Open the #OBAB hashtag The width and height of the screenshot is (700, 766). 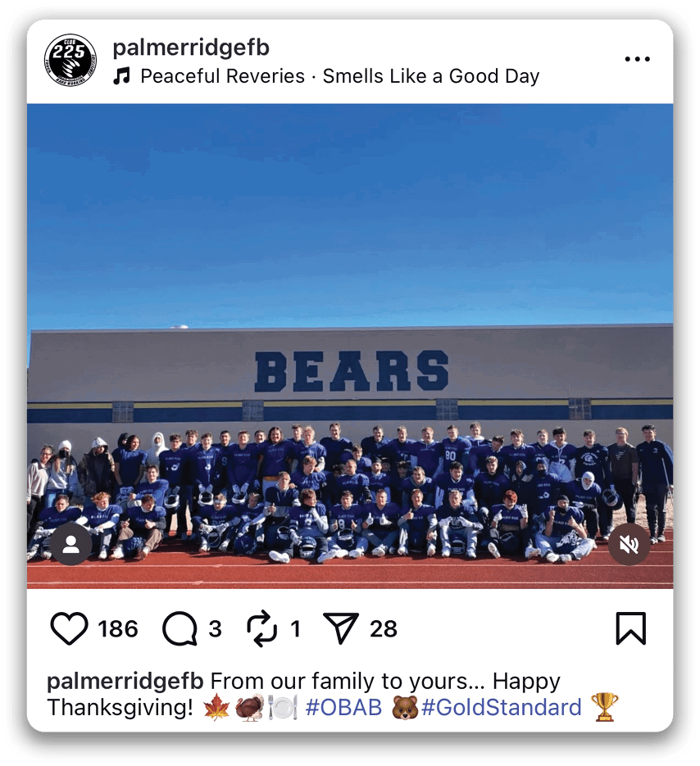[x=343, y=707]
